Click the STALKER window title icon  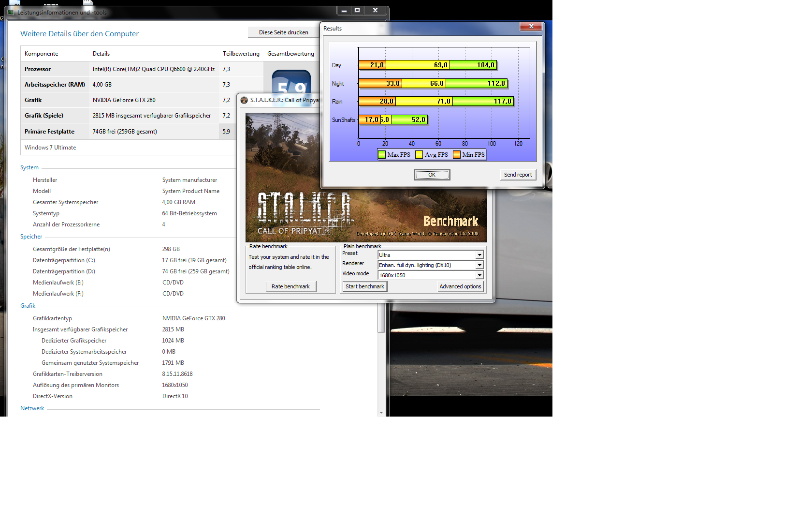pyautogui.click(x=244, y=100)
